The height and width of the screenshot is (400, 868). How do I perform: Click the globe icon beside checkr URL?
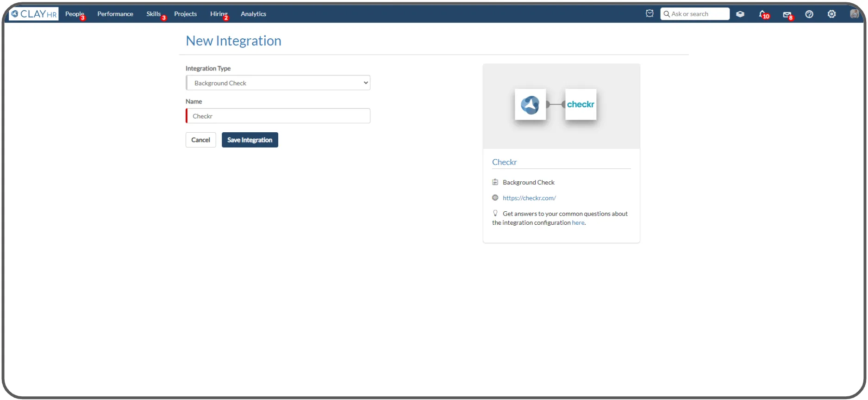coord(495,198)
